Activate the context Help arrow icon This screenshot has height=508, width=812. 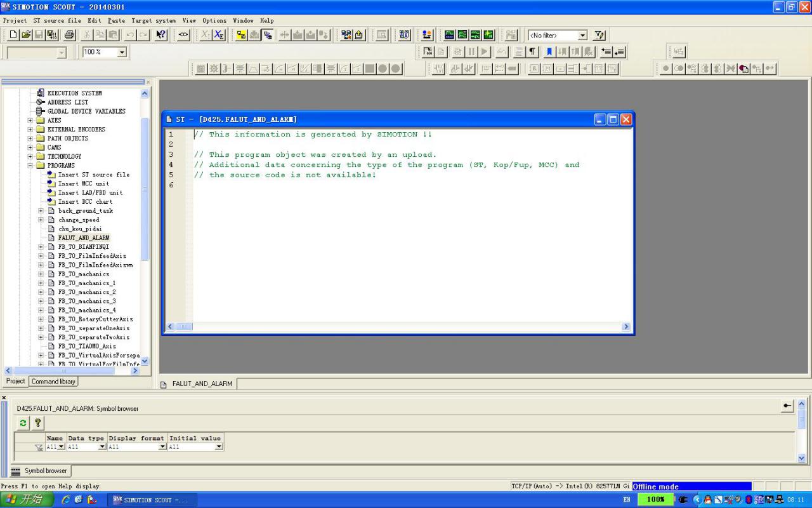coord(160,35)
